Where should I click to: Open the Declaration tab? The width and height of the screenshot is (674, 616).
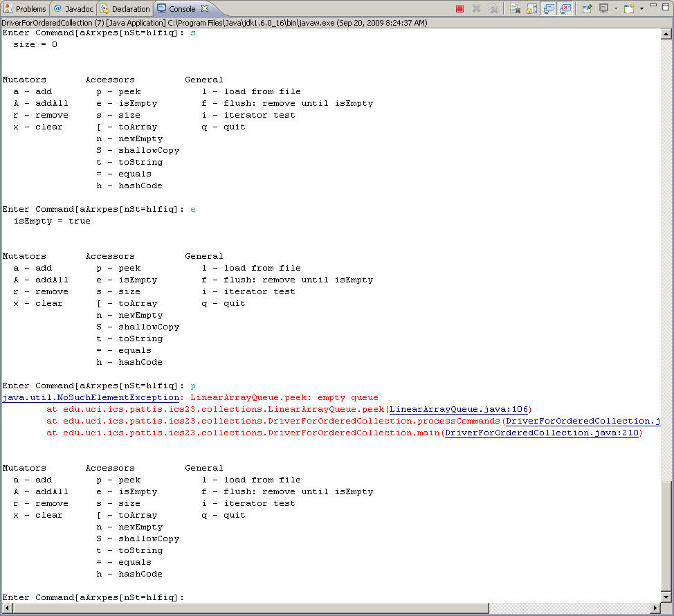125,9
